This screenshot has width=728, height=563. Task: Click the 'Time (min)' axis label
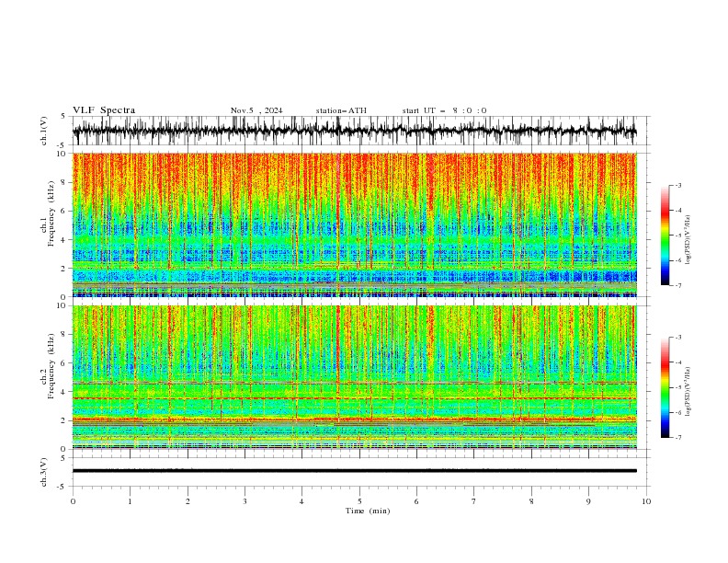368,511
